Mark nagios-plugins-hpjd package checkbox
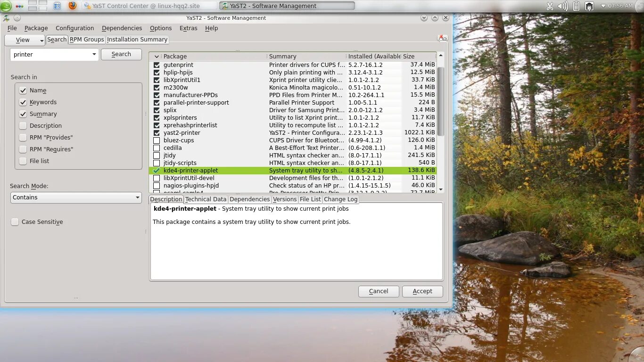Image resolution: width=644 pixels, height=362 pixels. (x=157, y=186)
